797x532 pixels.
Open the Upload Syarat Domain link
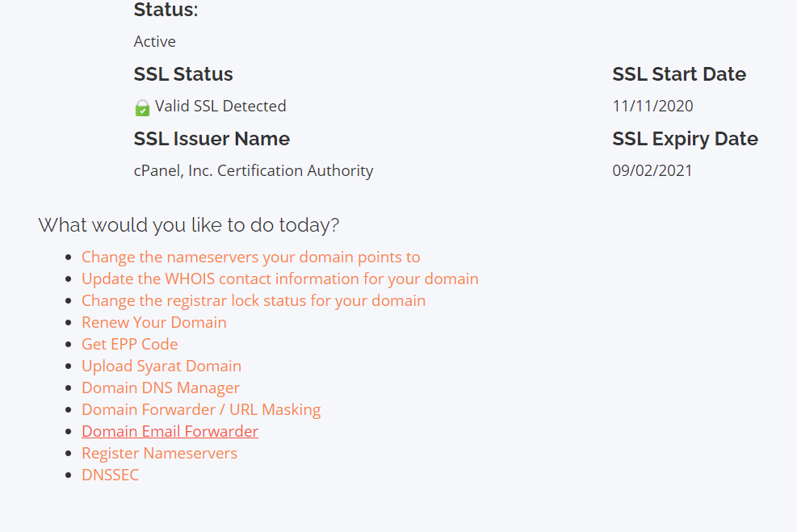point(161,367)
